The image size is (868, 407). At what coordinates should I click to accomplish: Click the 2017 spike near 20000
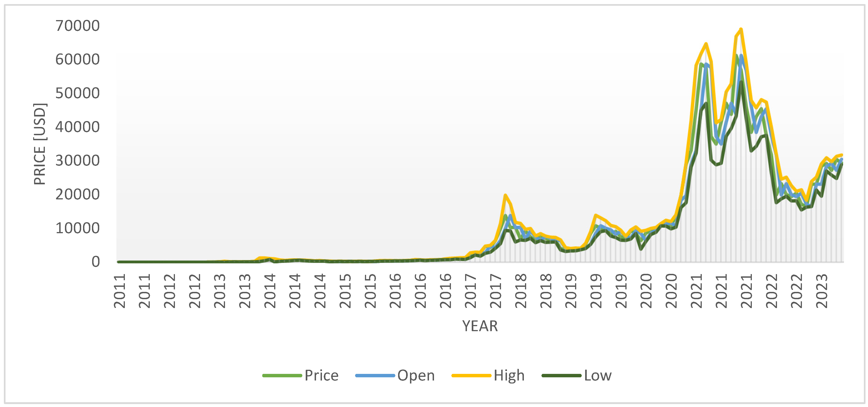(505, 195)
